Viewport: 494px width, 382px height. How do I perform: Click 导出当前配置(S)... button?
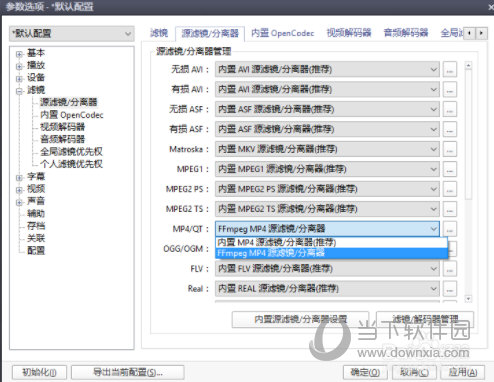[128, 372]
